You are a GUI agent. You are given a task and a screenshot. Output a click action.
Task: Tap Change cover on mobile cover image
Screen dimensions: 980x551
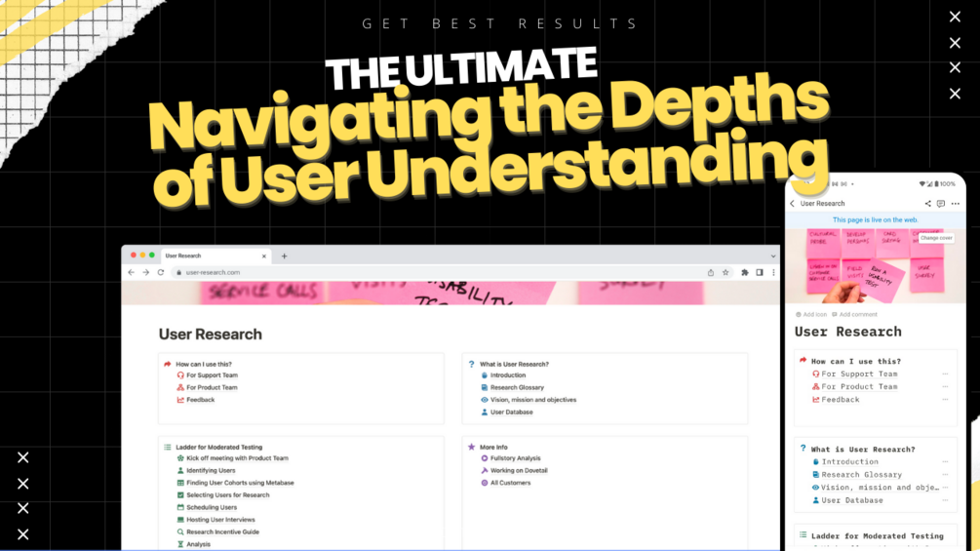tap(936, 238)
